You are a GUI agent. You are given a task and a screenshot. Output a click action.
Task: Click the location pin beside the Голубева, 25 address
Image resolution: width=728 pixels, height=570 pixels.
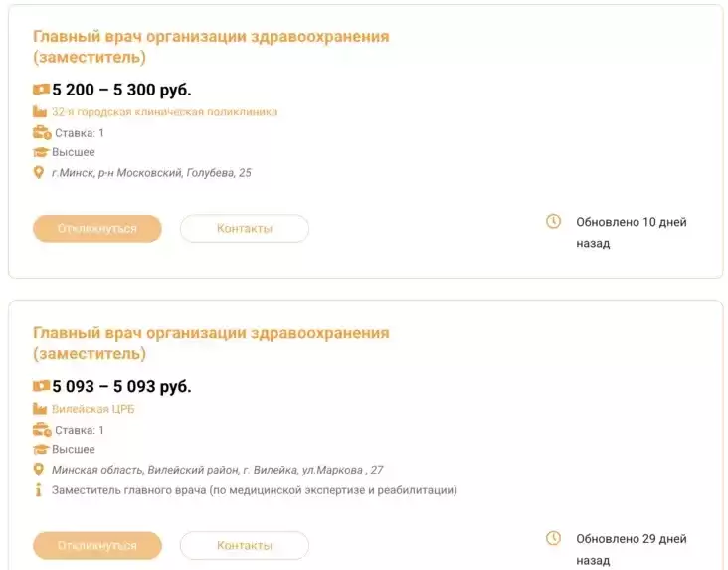40,173
